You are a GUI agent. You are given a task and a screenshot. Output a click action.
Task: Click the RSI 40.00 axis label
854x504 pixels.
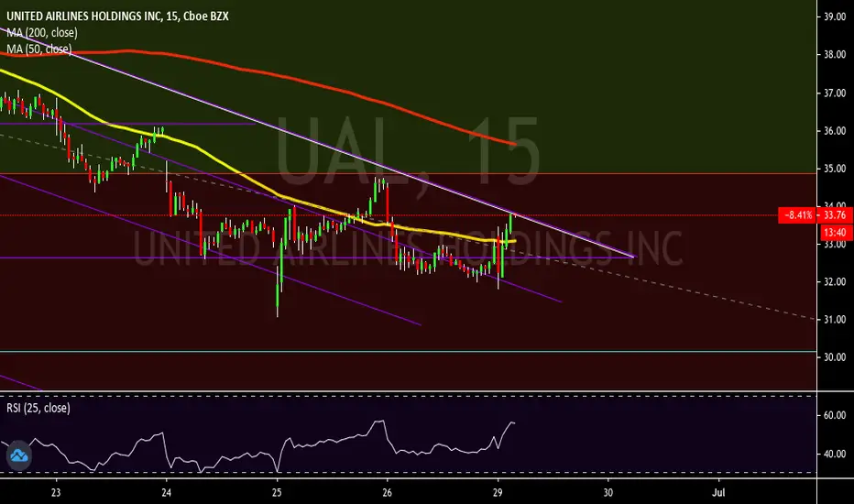835,454
